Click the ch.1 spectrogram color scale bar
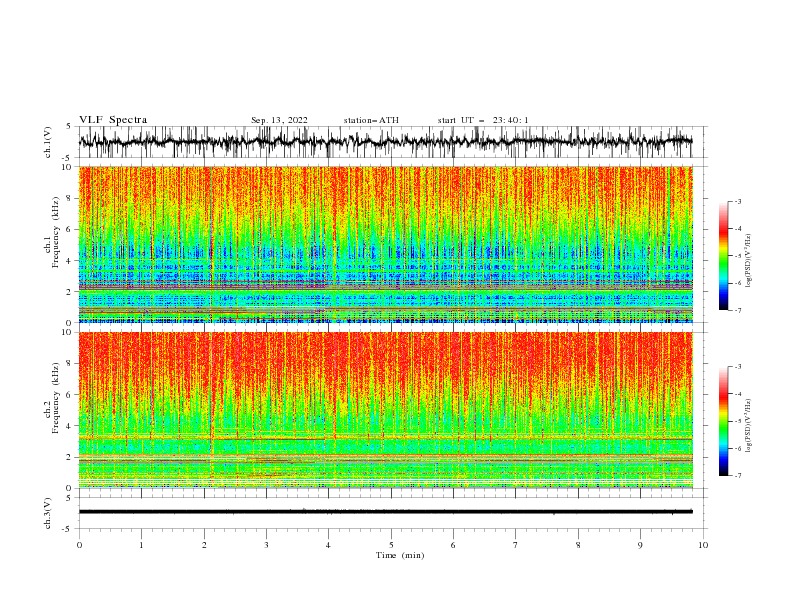The height and width of the screenshot is (612, 792). click(x=723, y=256)
